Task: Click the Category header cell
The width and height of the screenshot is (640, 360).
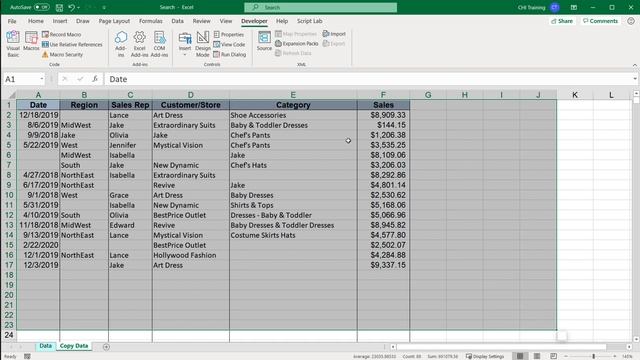Action: [293, 105]
